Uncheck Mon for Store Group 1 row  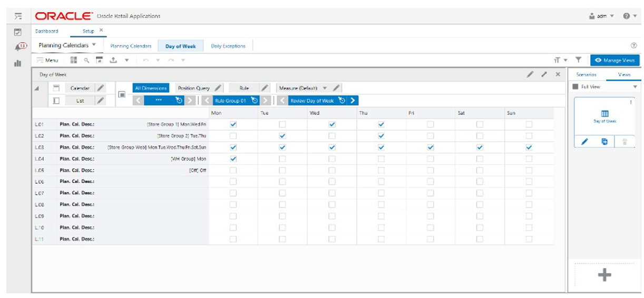(x=233, y=124)
